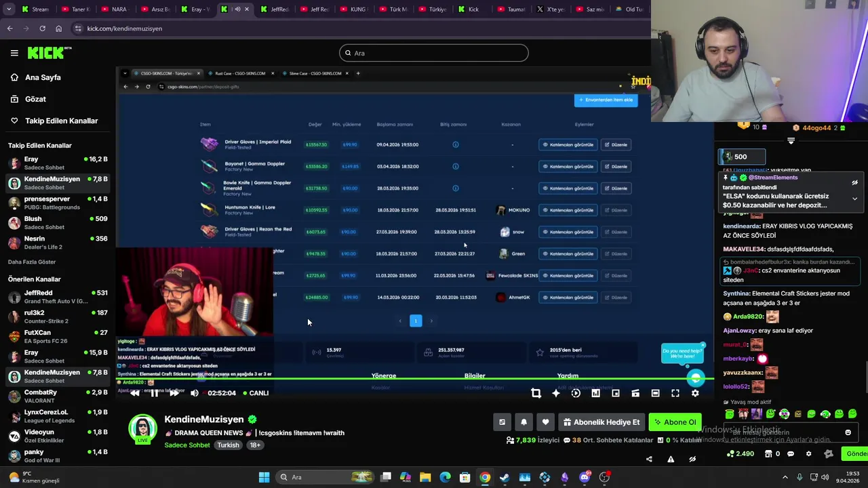Focus the Ara search field on Kick
This screenshot has height=488, width=868.
point(434,53)
